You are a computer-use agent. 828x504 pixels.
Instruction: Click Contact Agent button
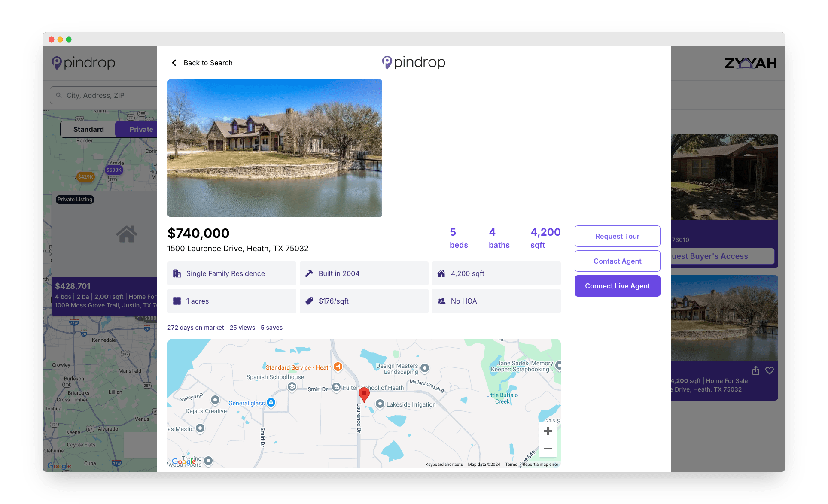click(617, 261)
